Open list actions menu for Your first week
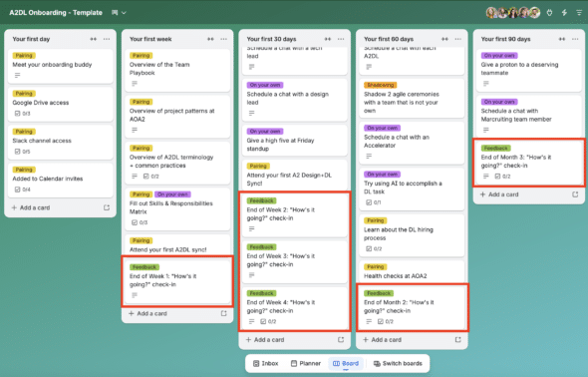The width and height of the screenshot is (588, 377). [224, 39]
